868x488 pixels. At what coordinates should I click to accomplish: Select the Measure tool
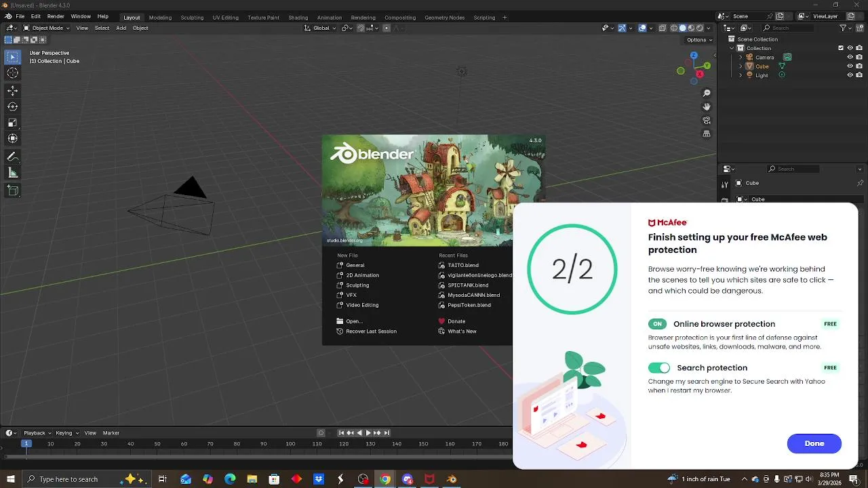(12, 173)
